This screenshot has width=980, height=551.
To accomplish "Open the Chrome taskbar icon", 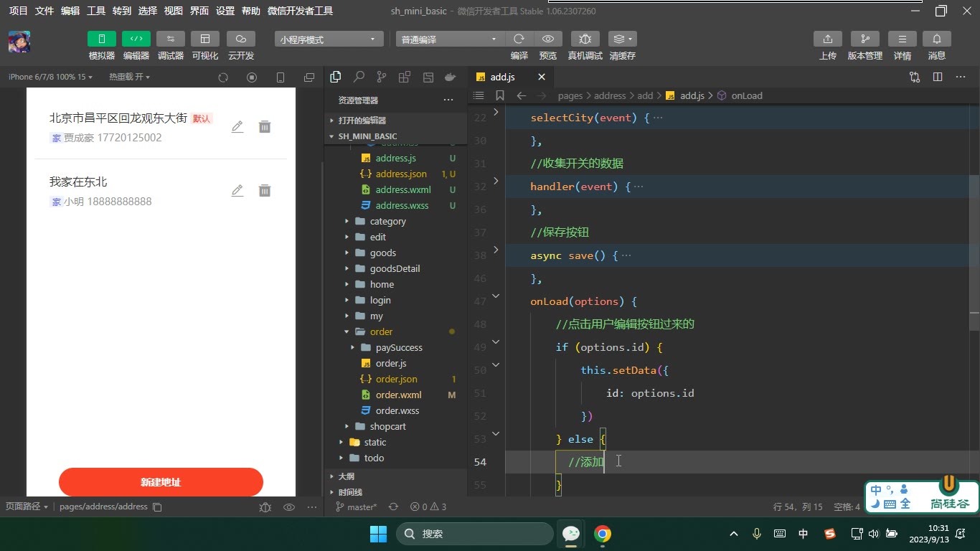I will [x=603, y=534].
